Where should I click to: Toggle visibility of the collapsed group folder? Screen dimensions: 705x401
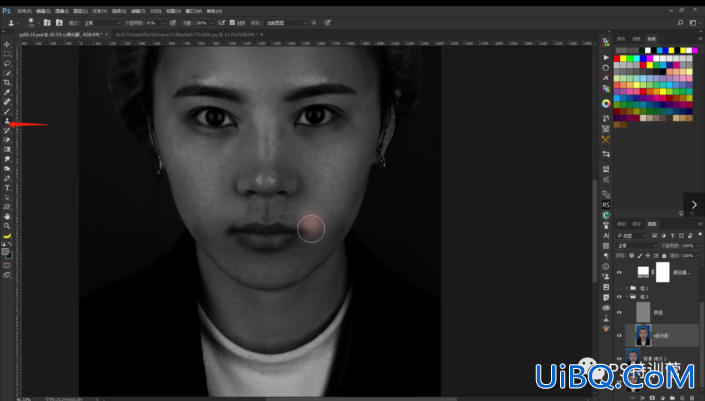click(x=619, y=288)
